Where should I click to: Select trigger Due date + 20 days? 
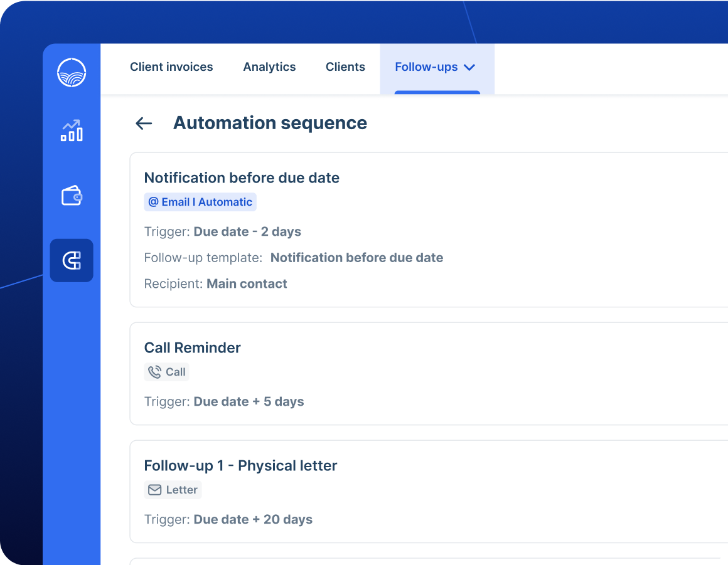253,519
